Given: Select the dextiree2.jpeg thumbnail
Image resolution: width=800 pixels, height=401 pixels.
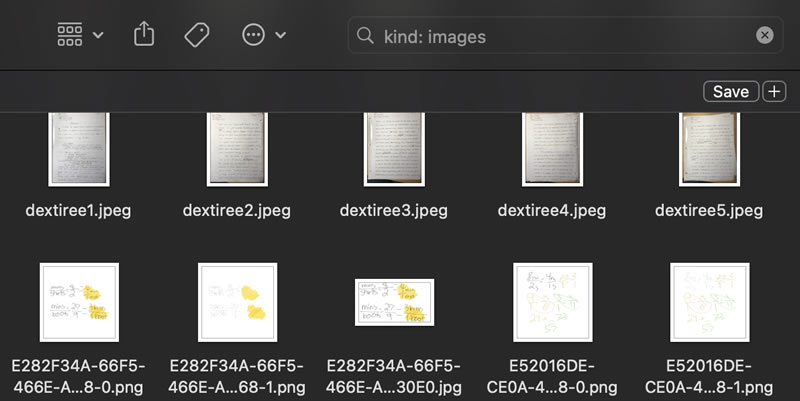Looking at the screenshot, I should [237, 149].
